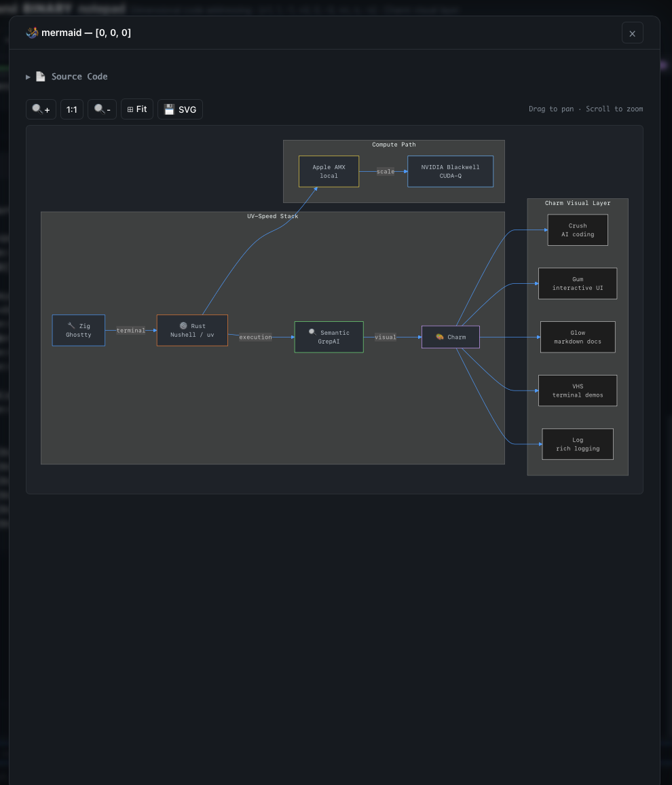Screen dimensions: 672x785
Task: Close the mermaid dialog
Action: (633, 33)
